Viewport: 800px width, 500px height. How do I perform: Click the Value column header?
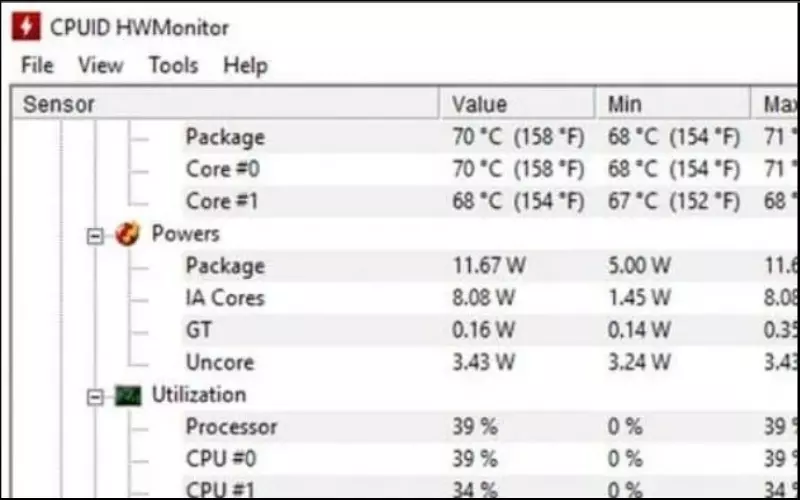tap(517, 104)
